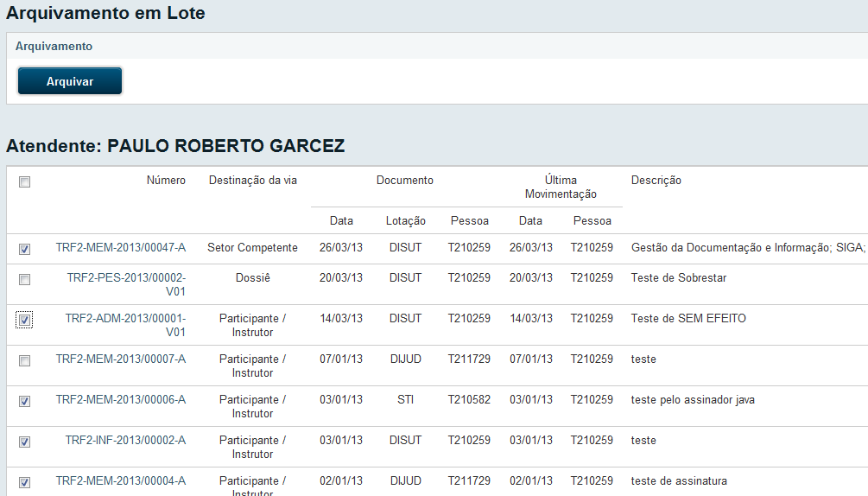
Task: Click the Arquivamento em Lote page title
Action: pyautogui.click(x=105, y=13)
